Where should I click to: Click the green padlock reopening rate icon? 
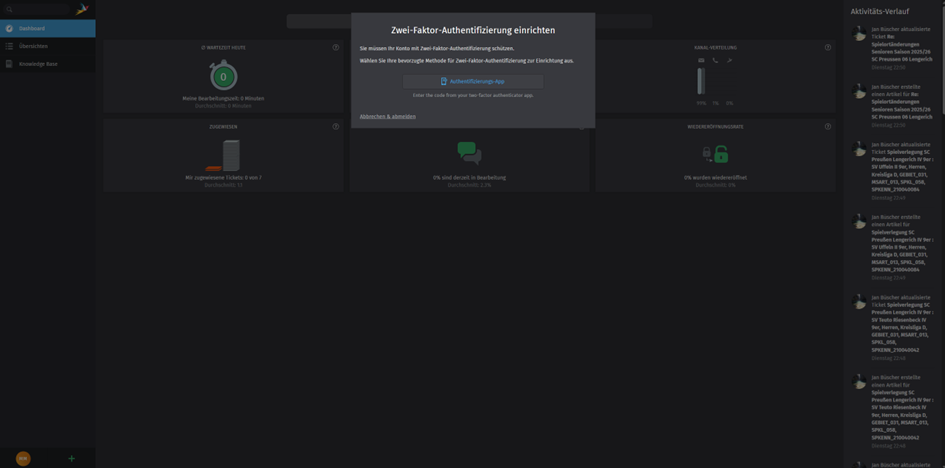[x=715, y=154]
